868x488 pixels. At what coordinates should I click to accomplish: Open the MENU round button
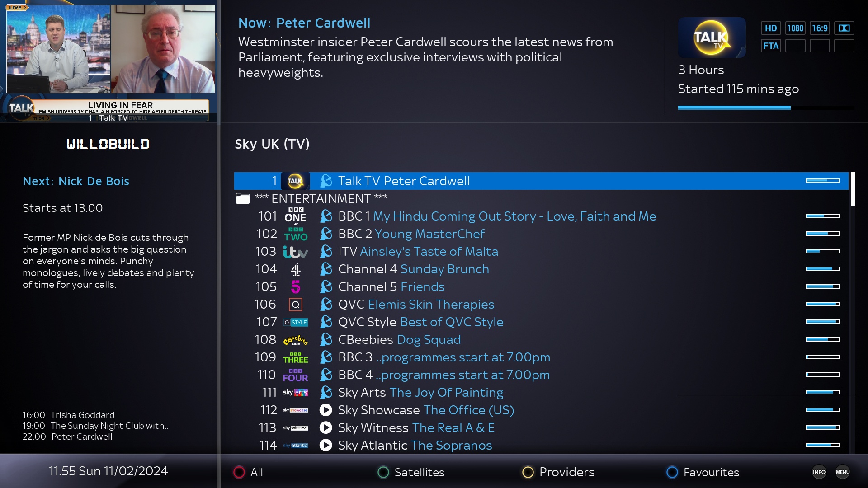pos(842,472)
